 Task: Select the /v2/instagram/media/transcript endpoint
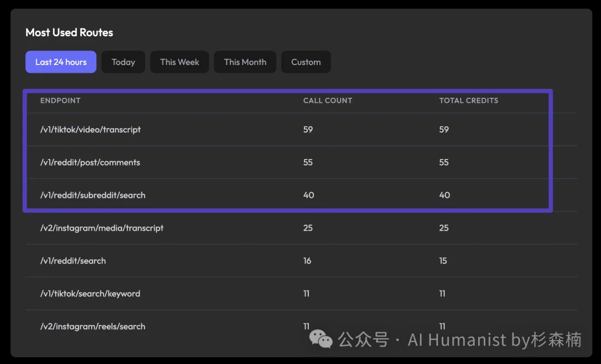coord(102,228)
